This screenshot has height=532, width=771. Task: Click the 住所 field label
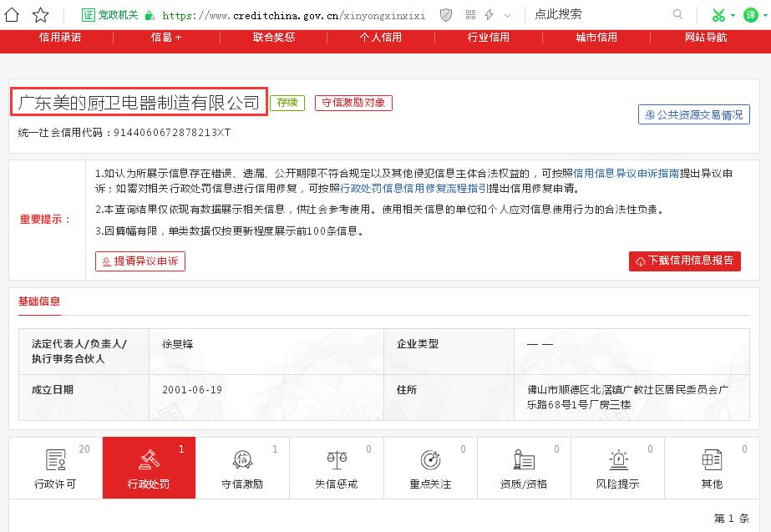(x=407, y=390)
